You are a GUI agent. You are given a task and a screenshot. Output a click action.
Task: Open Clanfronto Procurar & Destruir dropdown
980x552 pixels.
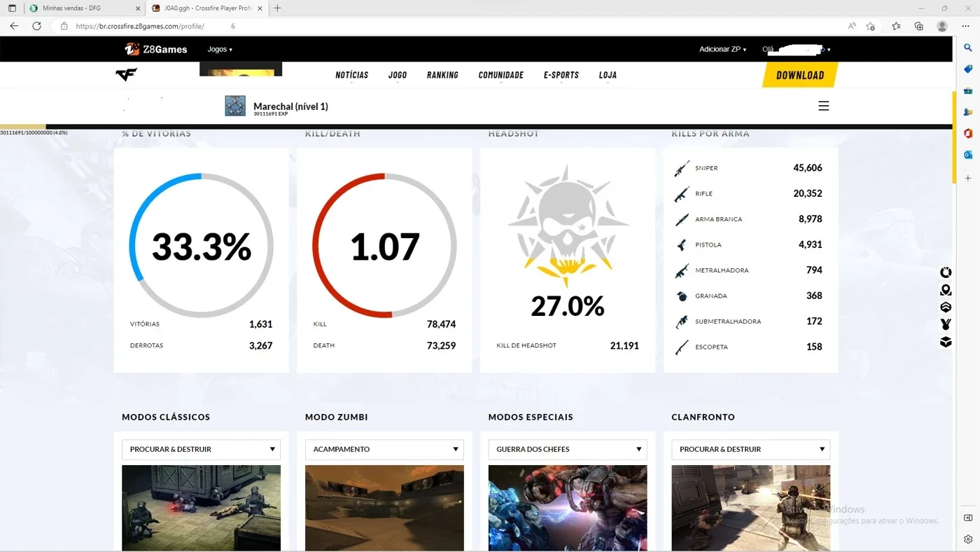[751, 450]
